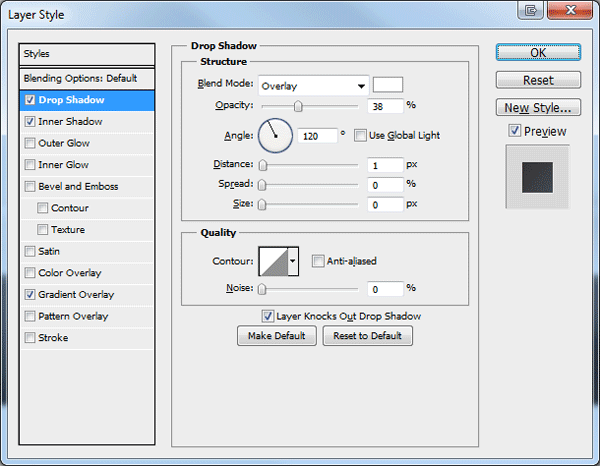
Task: Click the New Style... button
Action: point(538,108)
